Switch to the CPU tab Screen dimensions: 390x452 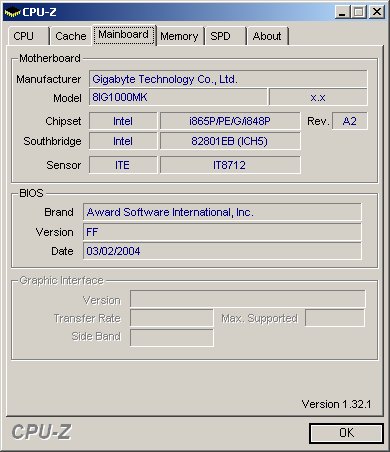click(28, 36)
